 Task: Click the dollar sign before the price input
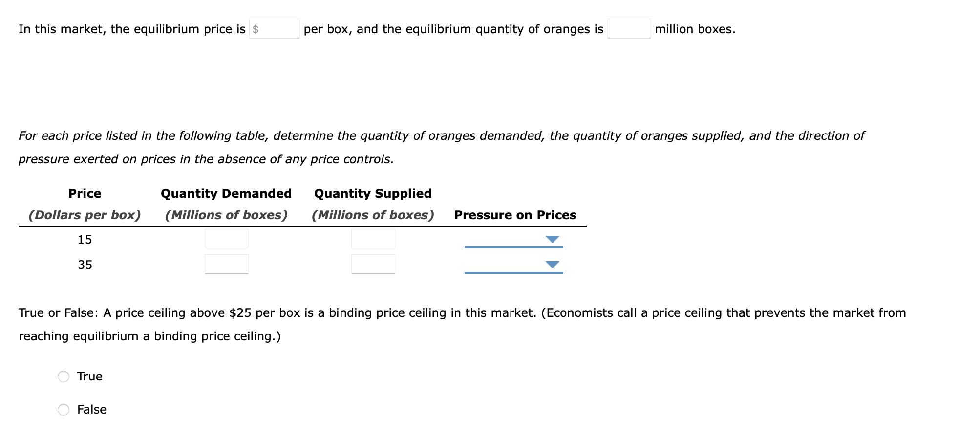(x=256, y=29)
